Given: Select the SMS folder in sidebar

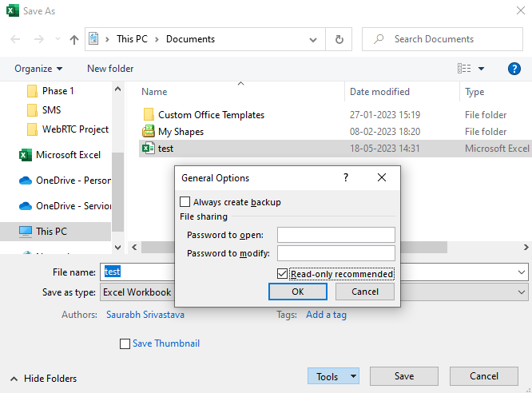Looking at the screenshot, I should (x=44, y=110).
